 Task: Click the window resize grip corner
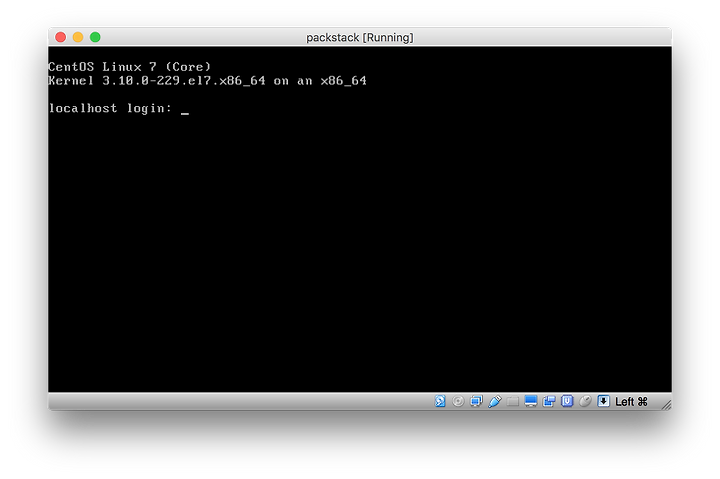[666, 405]
